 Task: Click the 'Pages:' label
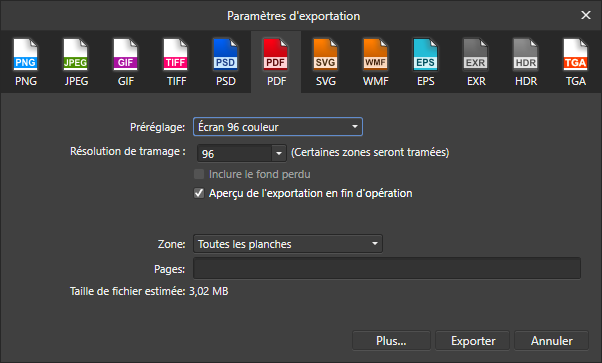pos(169,269)
